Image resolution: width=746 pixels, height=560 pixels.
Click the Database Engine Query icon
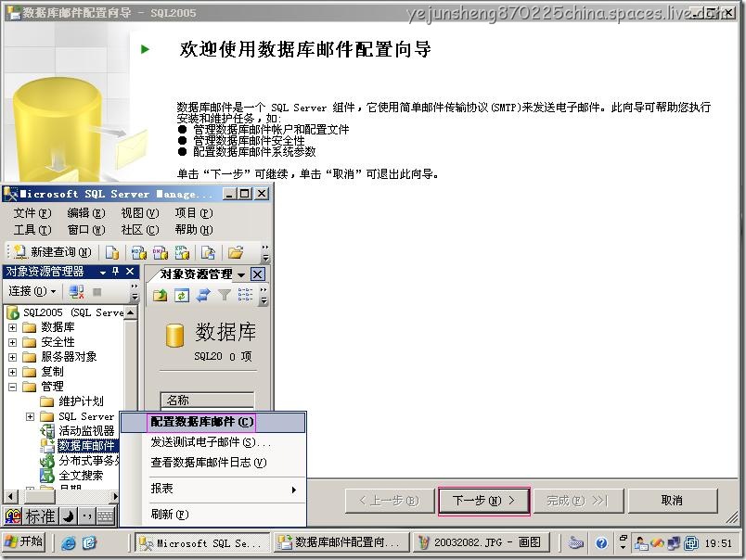coord(112,252)
